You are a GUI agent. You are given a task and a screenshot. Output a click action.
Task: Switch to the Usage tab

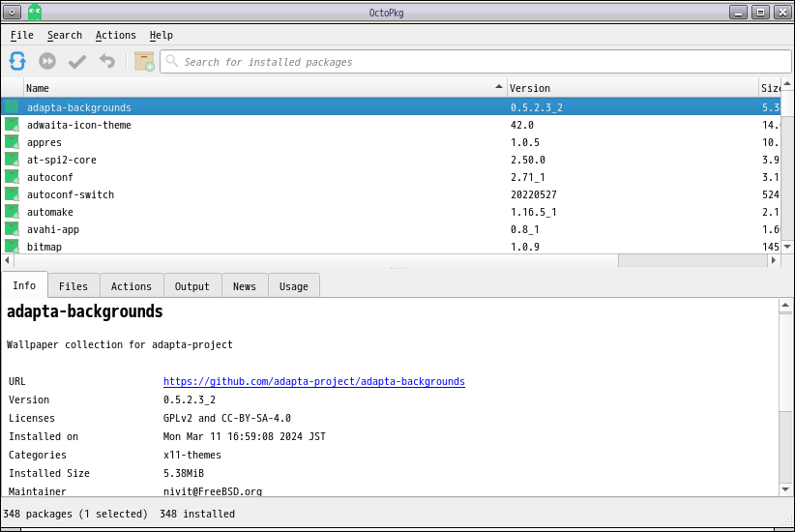294,286
